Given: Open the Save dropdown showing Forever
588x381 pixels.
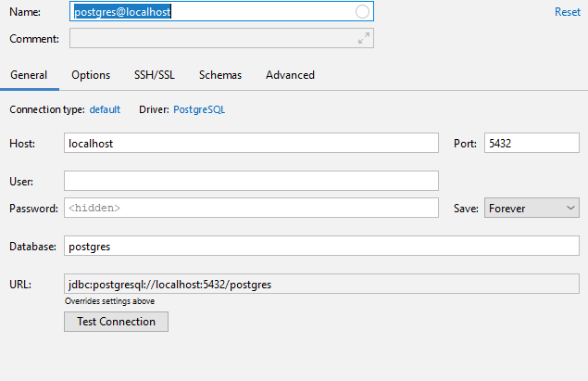Looking at the screenshot, I should click(x=532, y=208).
